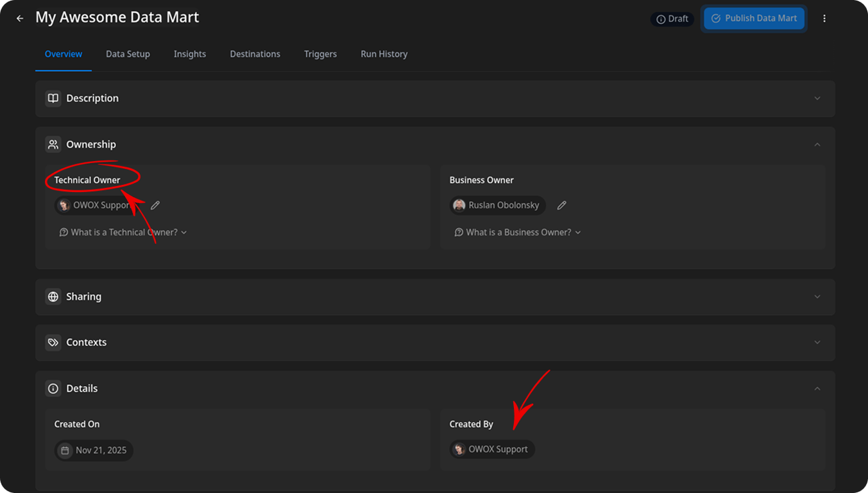Image resolution: width=868 pixels, height=493 pixels.
Task: Expand 'What is a Business Owner?' help
Action: tap(518, 232)
